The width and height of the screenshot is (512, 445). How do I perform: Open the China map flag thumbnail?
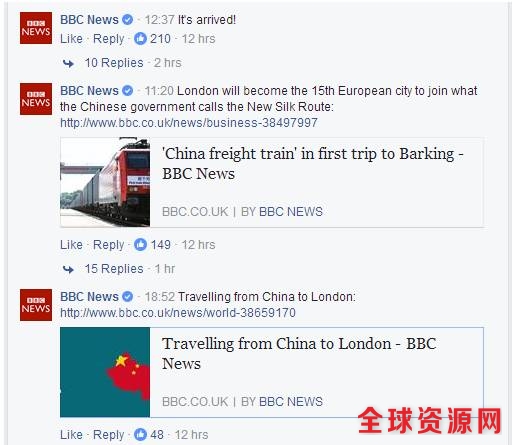[x=105, y=372]
